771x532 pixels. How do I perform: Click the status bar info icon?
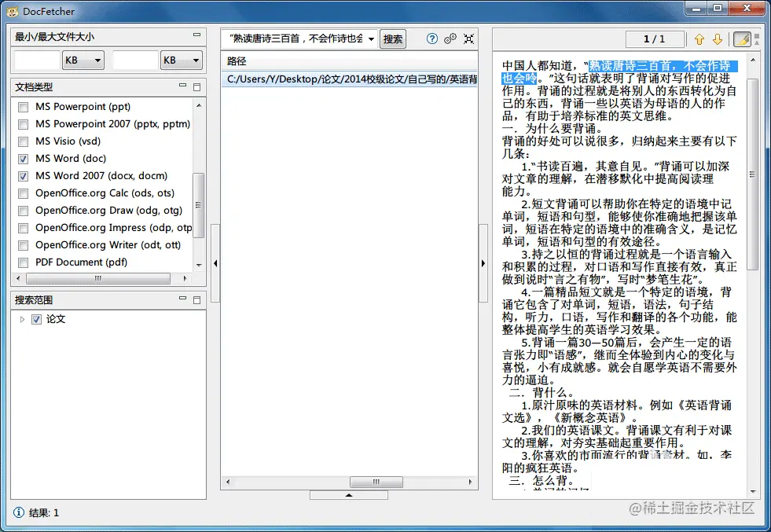pos(19,512)
